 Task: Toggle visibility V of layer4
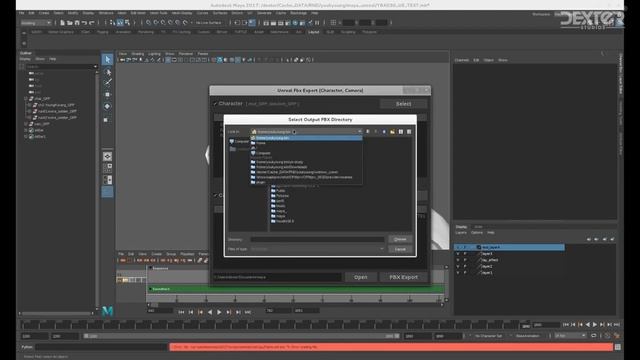(458, 253)
